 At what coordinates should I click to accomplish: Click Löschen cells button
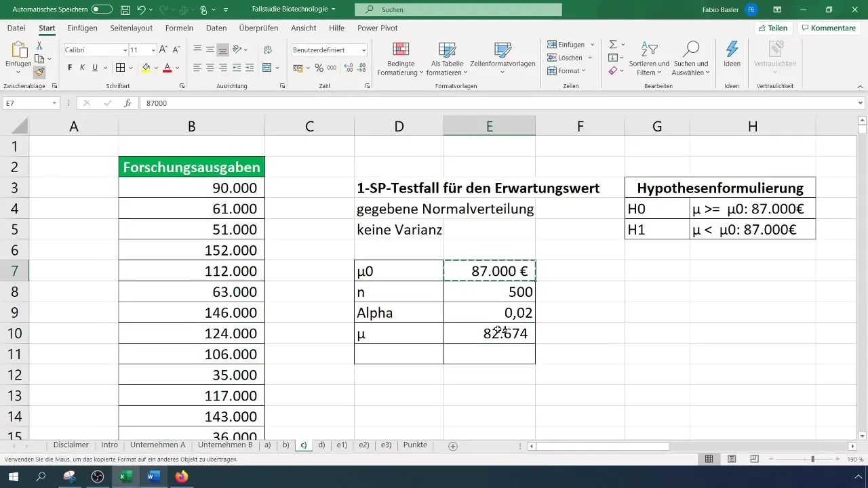click(570, 58)
